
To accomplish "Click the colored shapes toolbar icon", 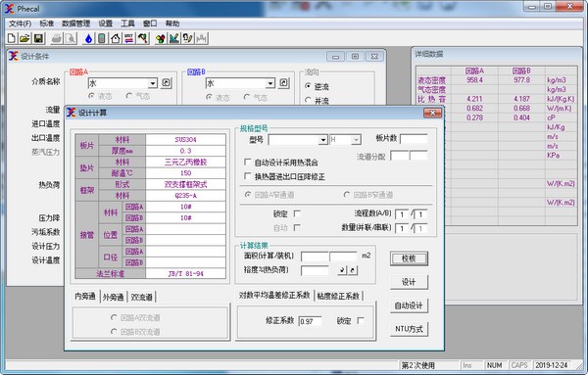I will coord(161,38).
